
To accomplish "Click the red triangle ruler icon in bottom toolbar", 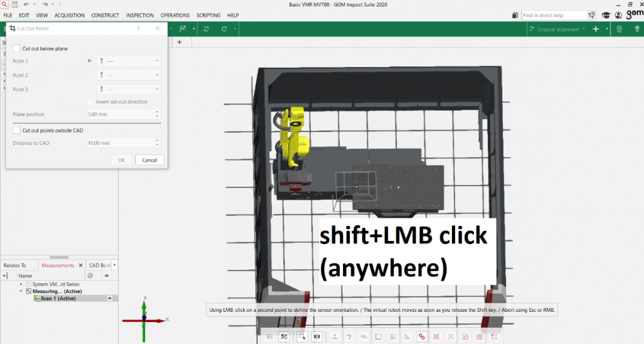I will pos(407,337).
